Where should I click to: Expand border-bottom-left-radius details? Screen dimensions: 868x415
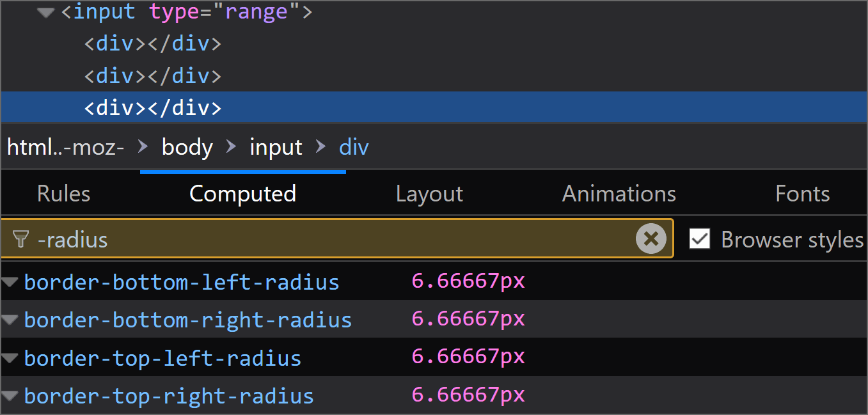[x=9, y=282]
